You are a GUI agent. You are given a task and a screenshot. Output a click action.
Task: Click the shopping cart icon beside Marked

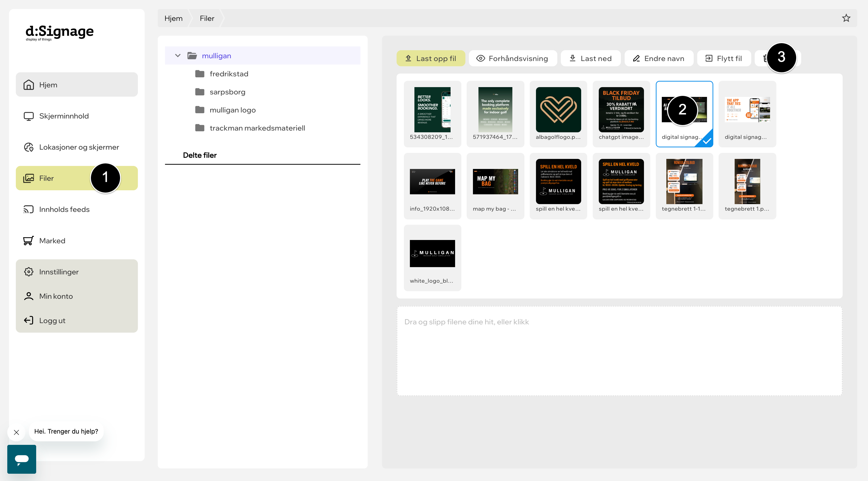29,240
